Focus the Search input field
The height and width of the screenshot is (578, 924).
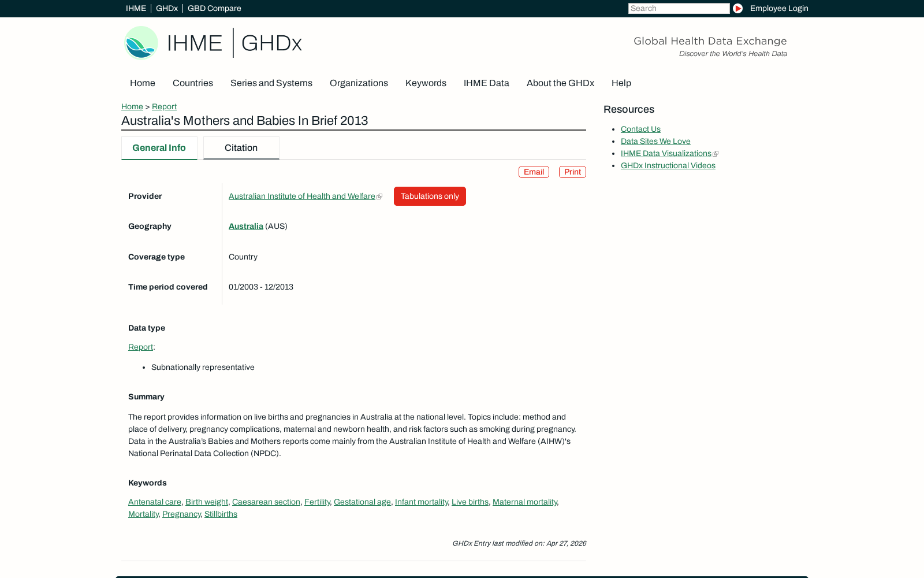[x=679, y=8]
